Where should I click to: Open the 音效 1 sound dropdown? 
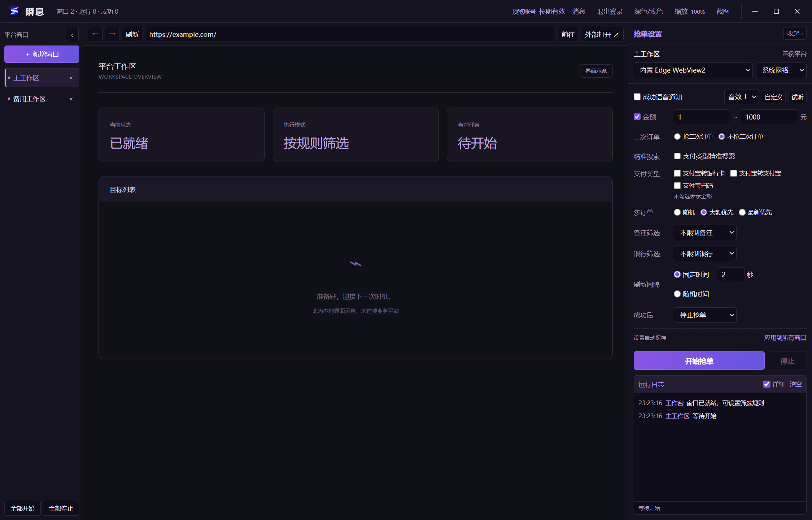pos(742,97)
